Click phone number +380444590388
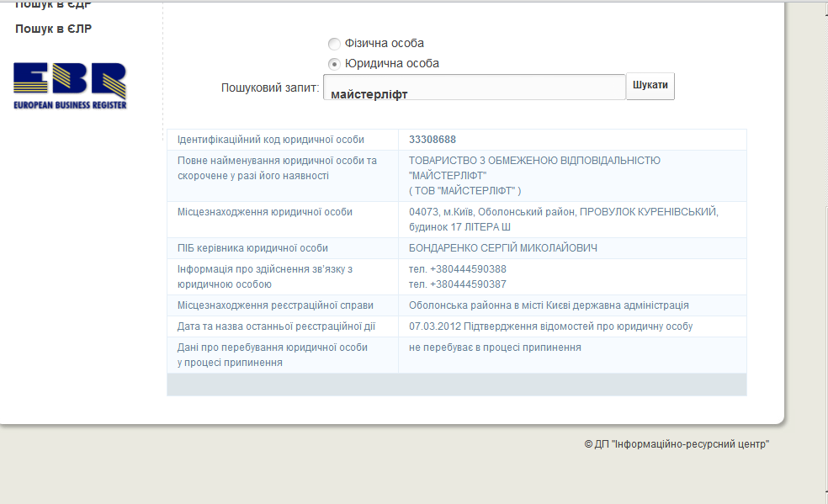This screenshot has height=504, width=828. click(x=468, y=269)
